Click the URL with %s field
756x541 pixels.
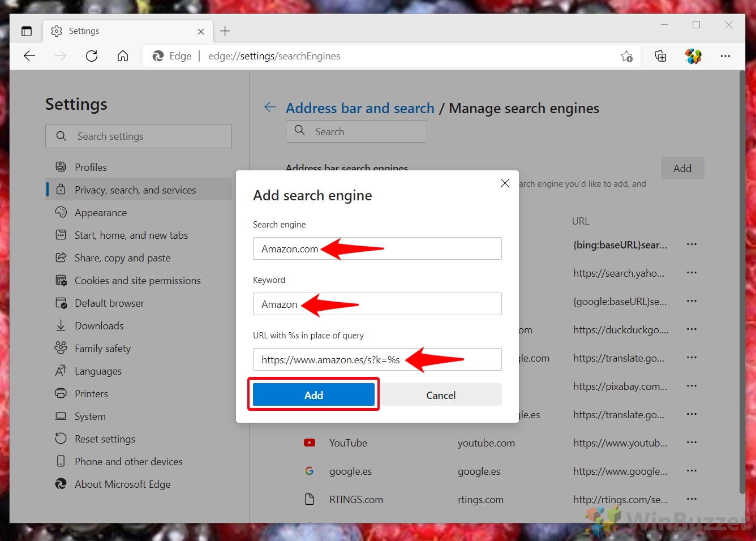tap(377, 359)
